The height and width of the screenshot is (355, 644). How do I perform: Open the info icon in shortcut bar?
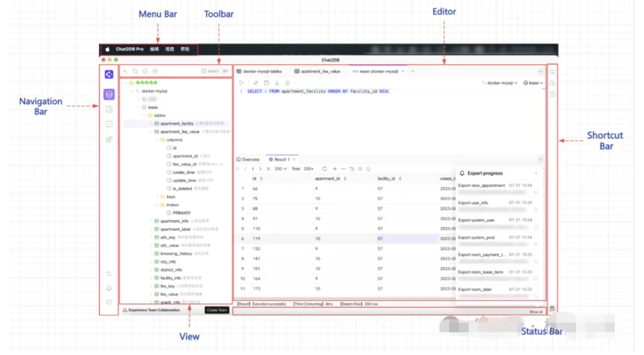click(552, 72)
